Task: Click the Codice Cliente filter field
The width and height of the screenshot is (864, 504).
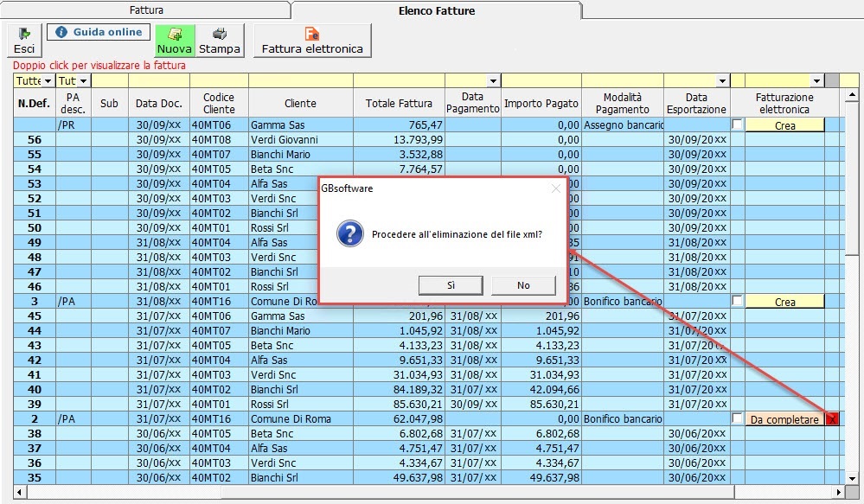Action: coord(219,81)
